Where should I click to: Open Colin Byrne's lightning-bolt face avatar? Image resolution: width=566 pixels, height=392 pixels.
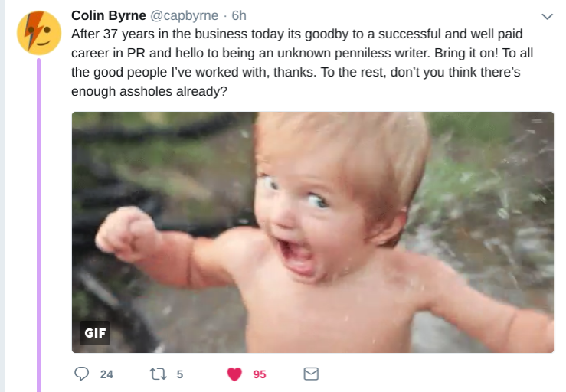point(39,33)
